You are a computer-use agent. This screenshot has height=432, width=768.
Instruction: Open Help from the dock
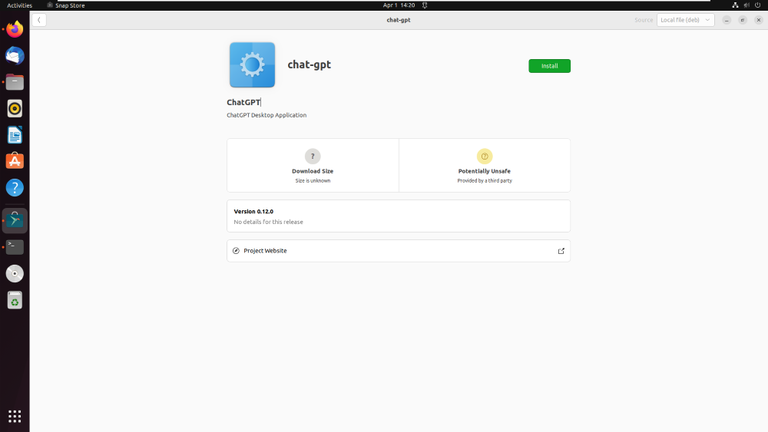point(15,188)
